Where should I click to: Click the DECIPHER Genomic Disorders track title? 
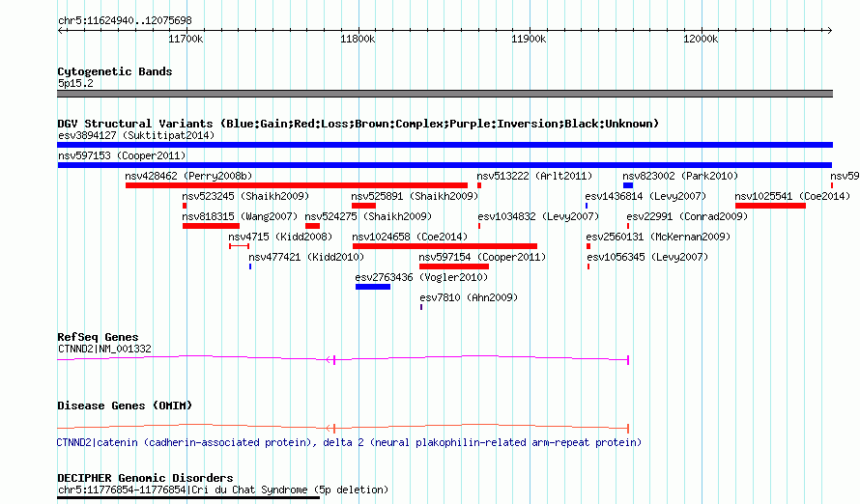point(145,478)
